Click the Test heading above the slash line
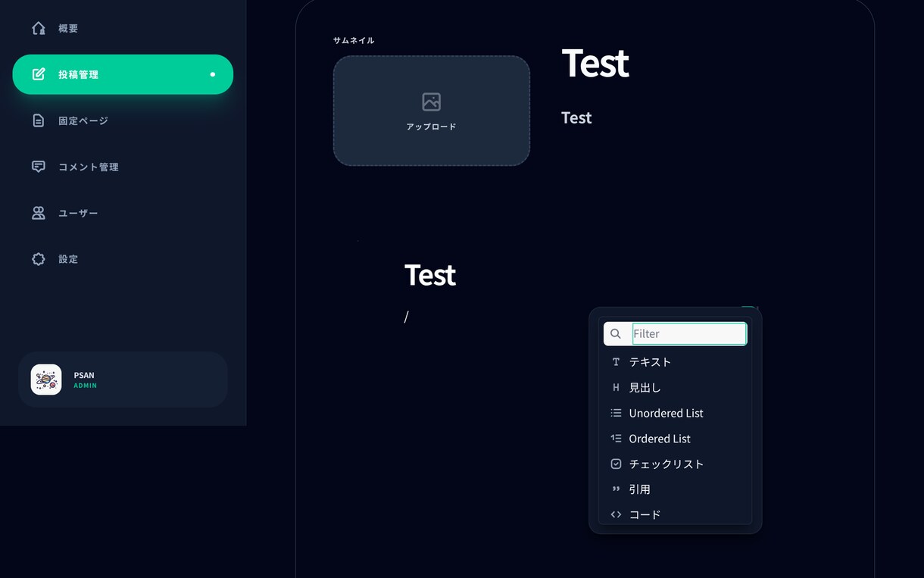 coord(430,275)
